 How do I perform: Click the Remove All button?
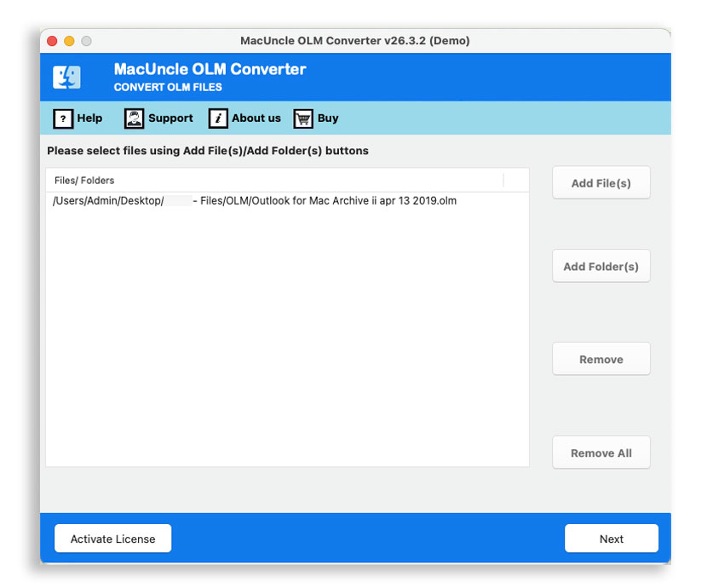[601, 453]
